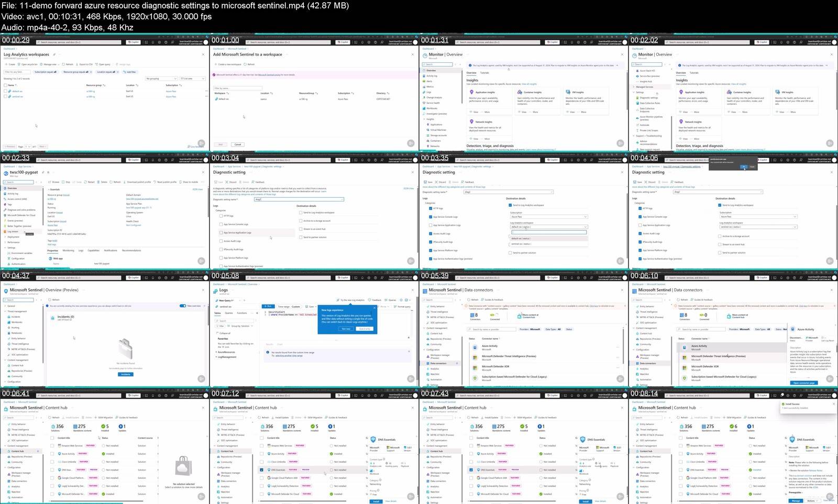Viewport: 838px width, 504px height.
Task: Open Data connectors in the 00:07:12 sidebar
Action: pos(228,481)
